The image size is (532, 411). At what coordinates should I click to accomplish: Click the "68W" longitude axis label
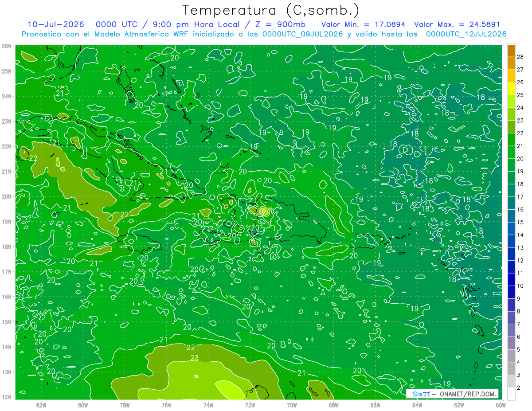tap(333, 405)
